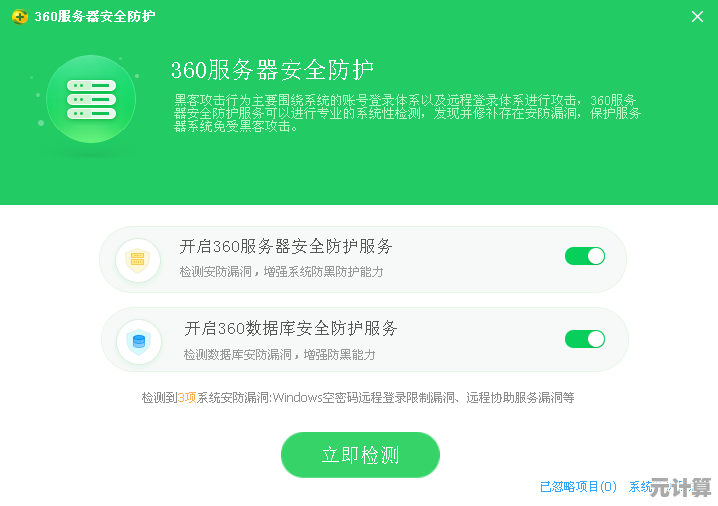The height and width of the screenshot is (506, 718).
Task: Click the orange 3项 vulnerability count
Action: 187,397
